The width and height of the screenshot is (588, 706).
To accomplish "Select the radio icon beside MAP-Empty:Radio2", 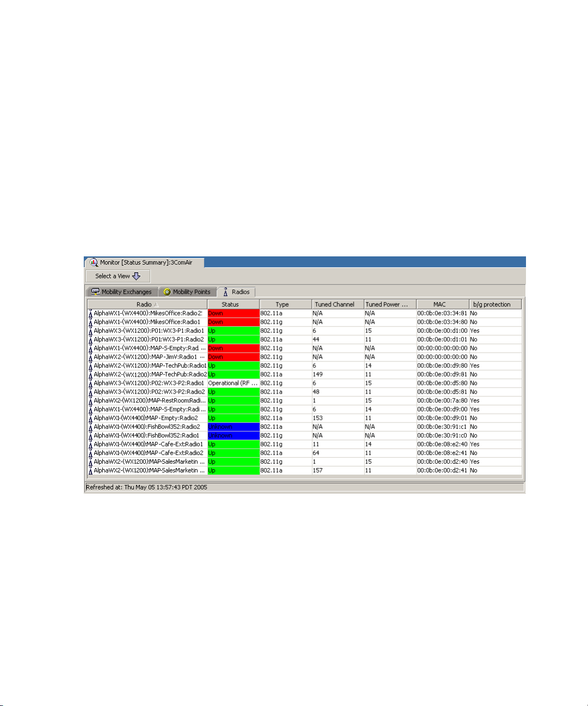I will click(90, 418).
